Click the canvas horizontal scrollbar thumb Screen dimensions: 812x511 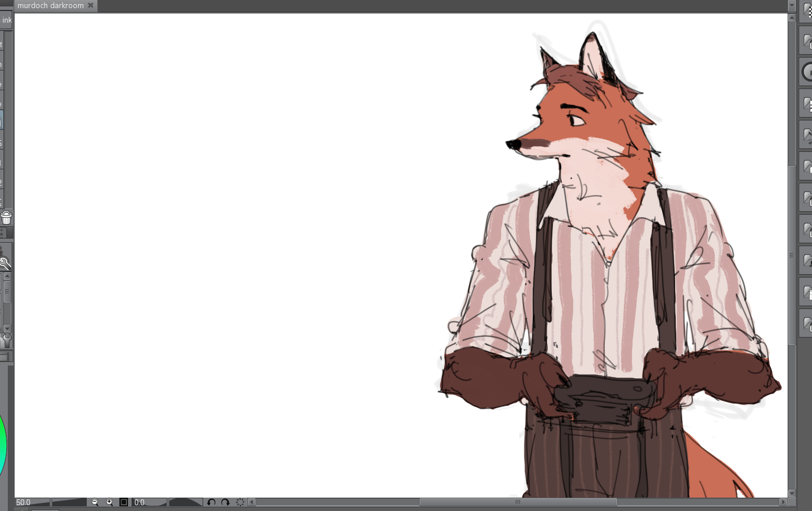[517, 502]
